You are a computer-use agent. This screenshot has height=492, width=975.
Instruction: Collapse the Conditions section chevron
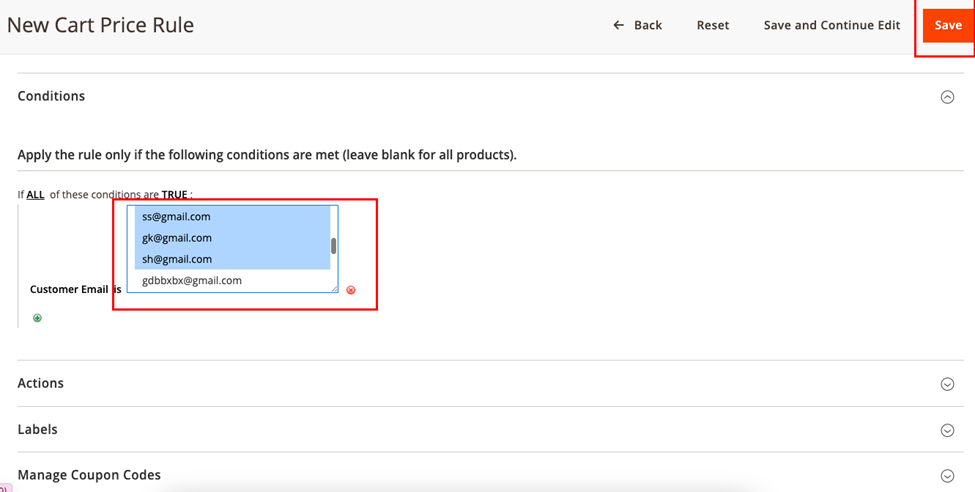947,97
